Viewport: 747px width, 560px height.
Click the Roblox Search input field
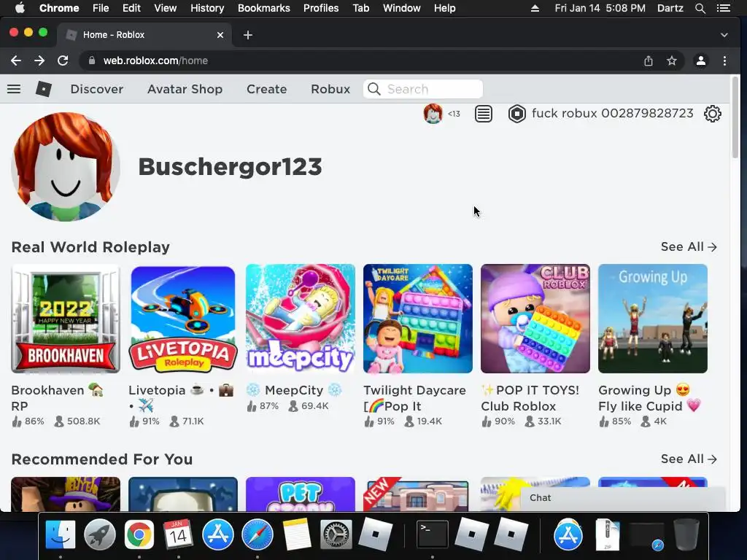pos(423,89)
